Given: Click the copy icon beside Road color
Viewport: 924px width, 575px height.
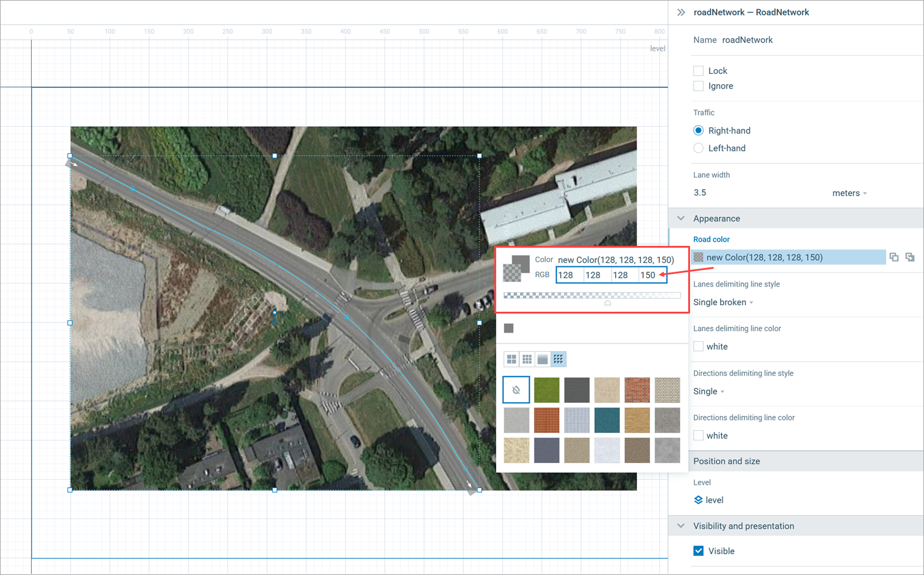Looking at the screenshot, I should click(x=893, y=257).
